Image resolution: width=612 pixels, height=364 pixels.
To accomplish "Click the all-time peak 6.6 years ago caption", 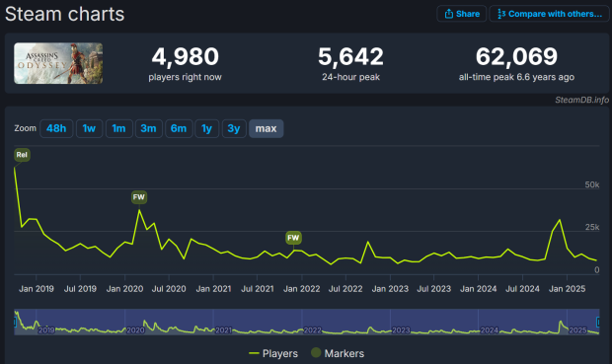I will [x=516, y=77].
